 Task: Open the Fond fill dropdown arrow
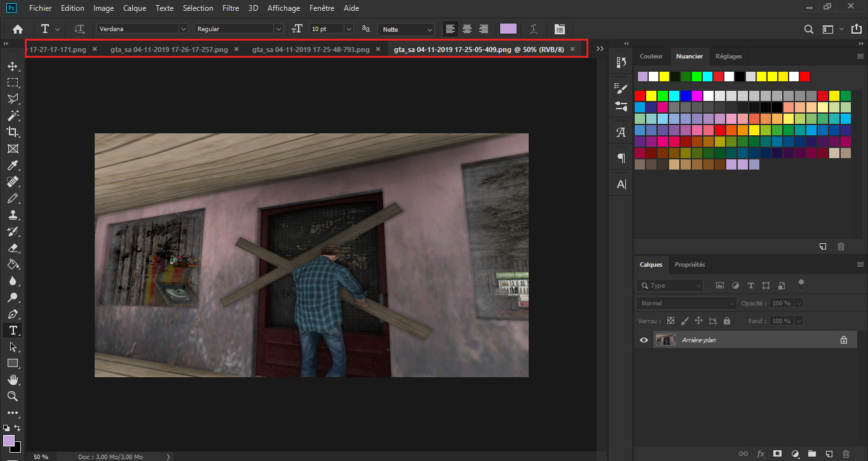(x=799, y=321)
